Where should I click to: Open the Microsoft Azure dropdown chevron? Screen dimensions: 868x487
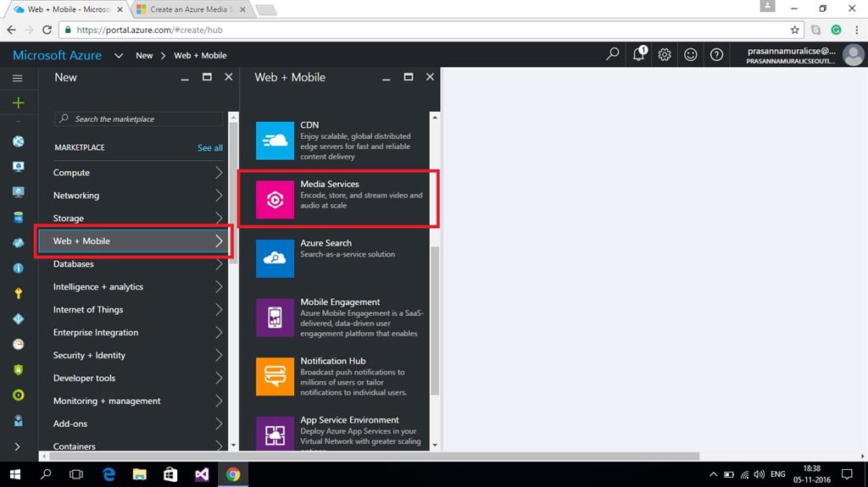click(x=119, y=55)
